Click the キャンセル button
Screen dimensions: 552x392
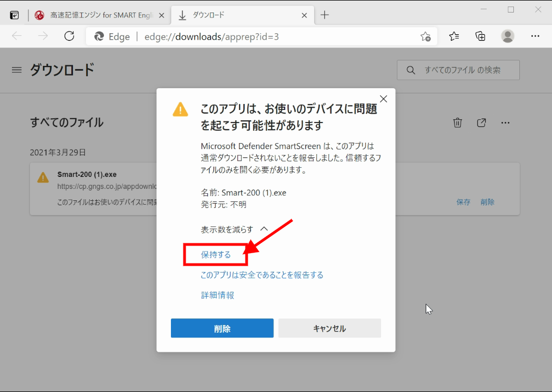pyautogui.click(x=329, y=328)
